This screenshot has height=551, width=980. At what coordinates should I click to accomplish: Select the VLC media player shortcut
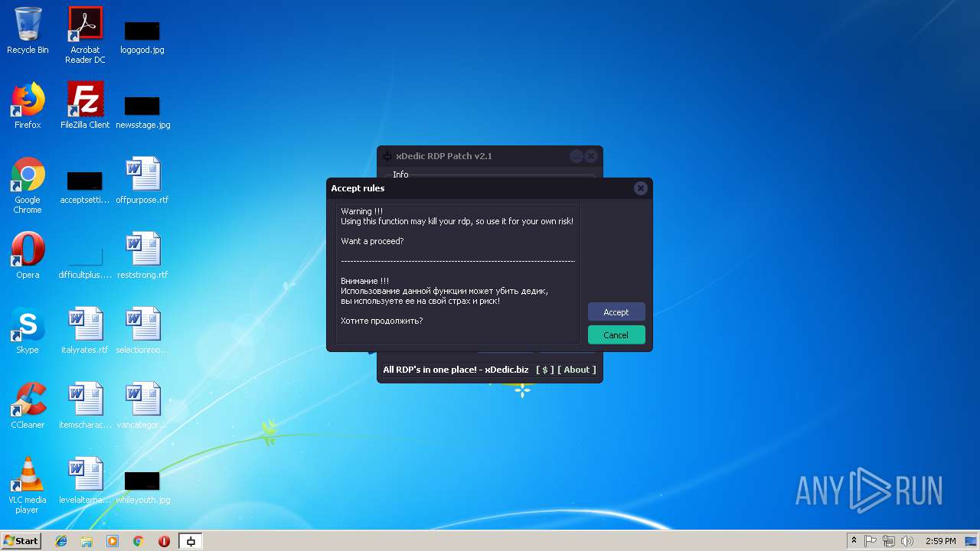(28, 486)
